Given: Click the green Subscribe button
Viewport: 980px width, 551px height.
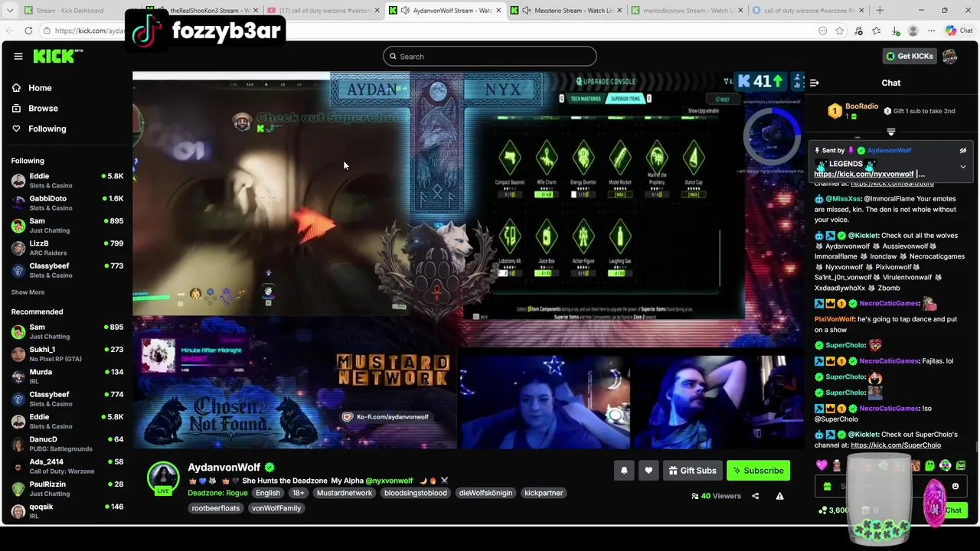Looking at the screenshot, I should [x=758, y=471].
